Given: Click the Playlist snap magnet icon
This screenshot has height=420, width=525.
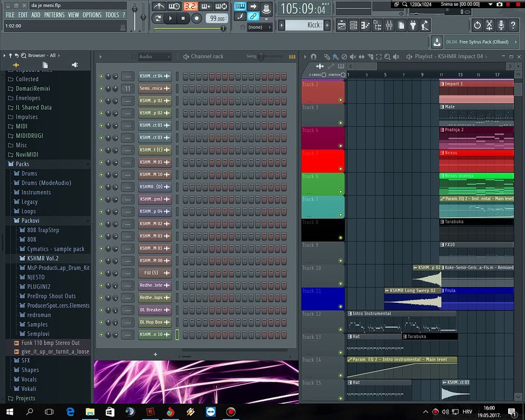Looking at the screenshot, I should click(x=313, y=57).
